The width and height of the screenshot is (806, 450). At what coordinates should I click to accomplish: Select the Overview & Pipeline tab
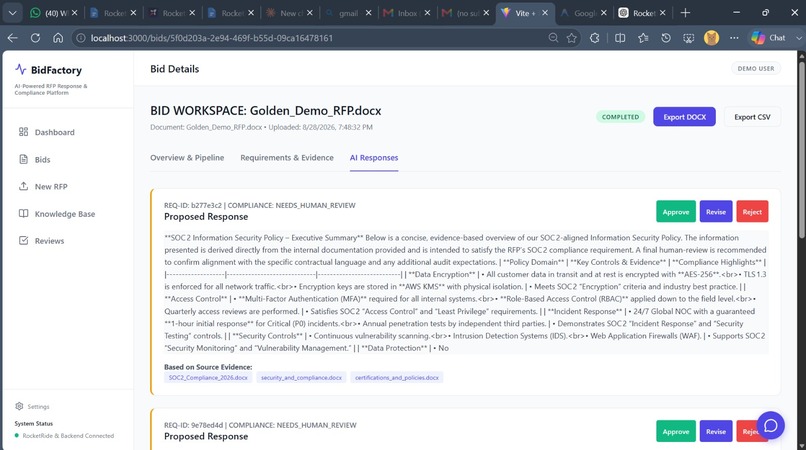[187, 158]
